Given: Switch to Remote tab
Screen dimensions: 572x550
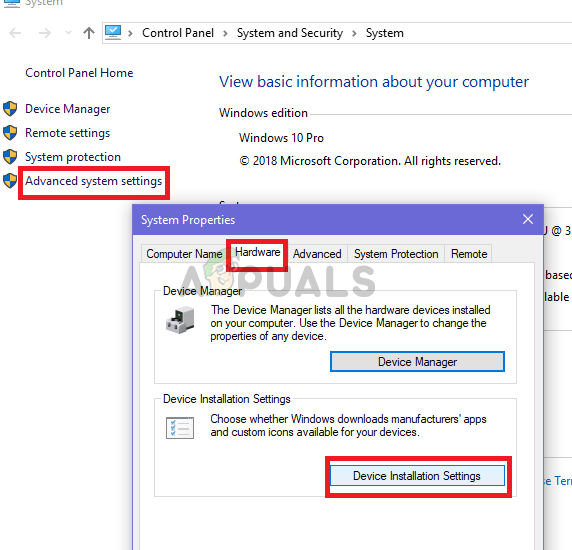Looking at the screenshot, I should coord(469,253).
